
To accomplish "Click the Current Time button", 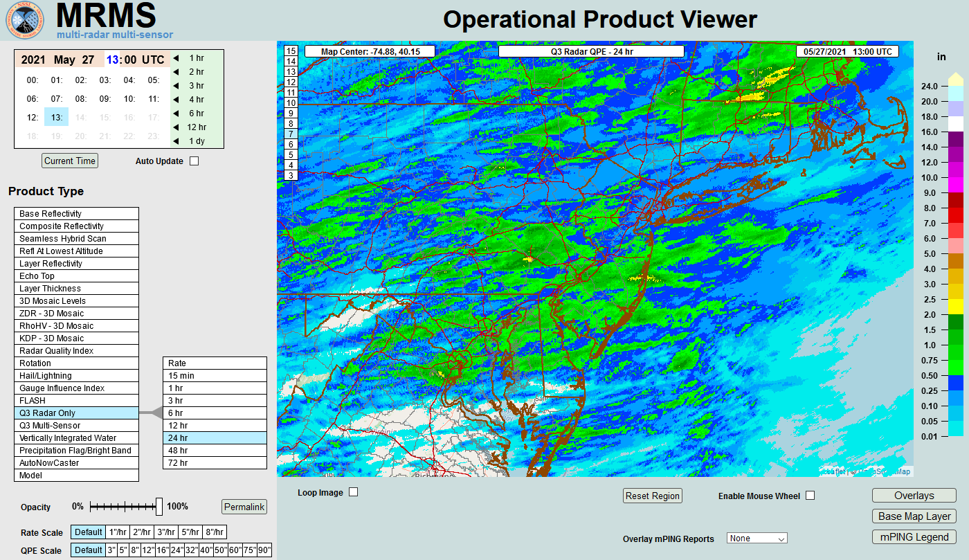I will [69, 161].
